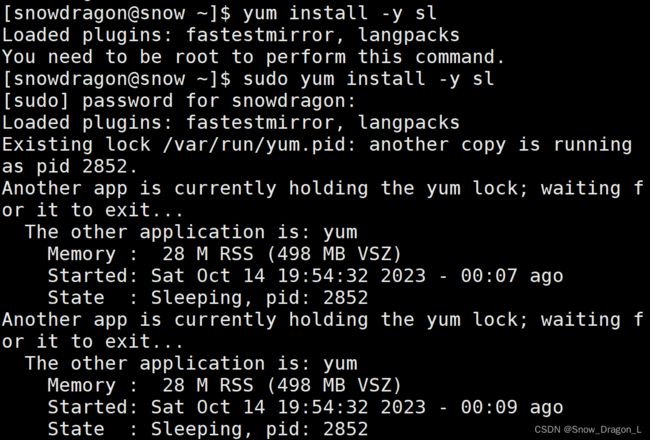Click the second 'Loaded plugins' line after sudo
Viewport: 650px width, 440px height.
click(x=230, y=123)
